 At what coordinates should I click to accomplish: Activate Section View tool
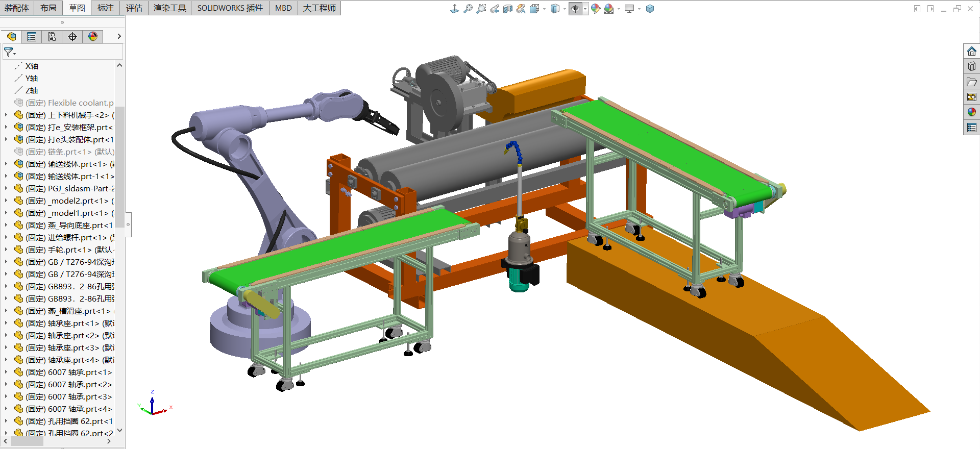[507, 9]
